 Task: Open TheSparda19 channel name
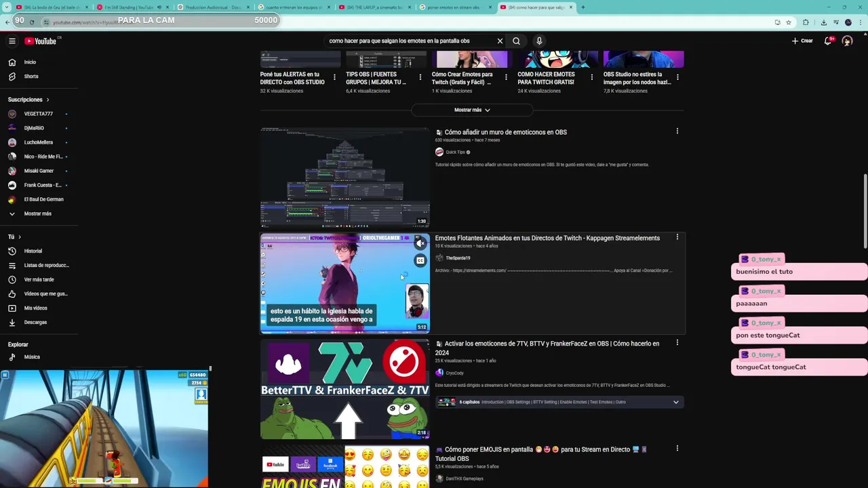pos(458,258)
